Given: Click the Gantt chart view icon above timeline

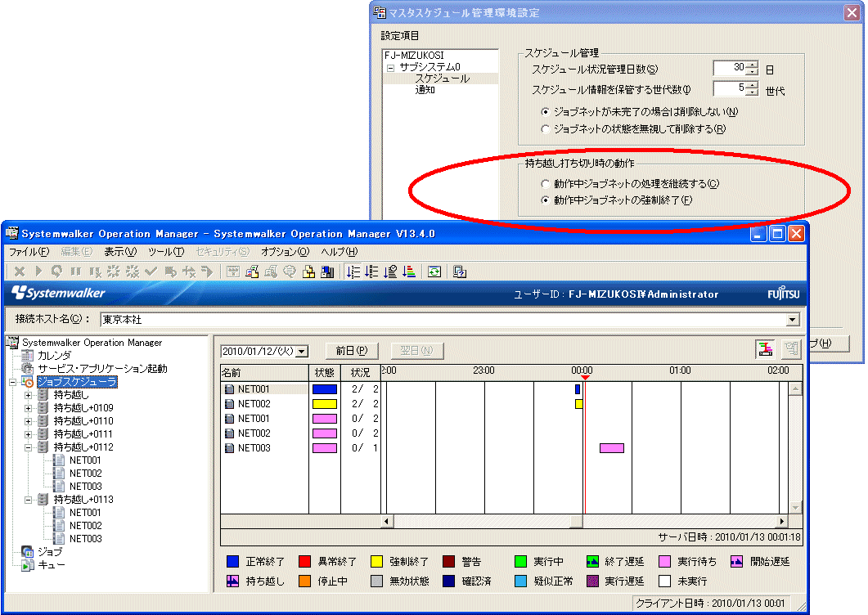Looking at the screenshot, I should click(766, 348).
